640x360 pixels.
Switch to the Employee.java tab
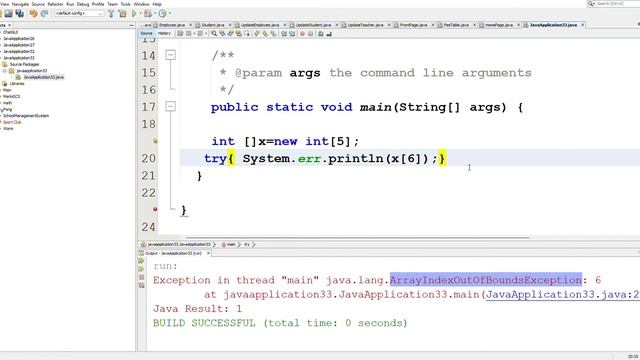click(172, 25)
